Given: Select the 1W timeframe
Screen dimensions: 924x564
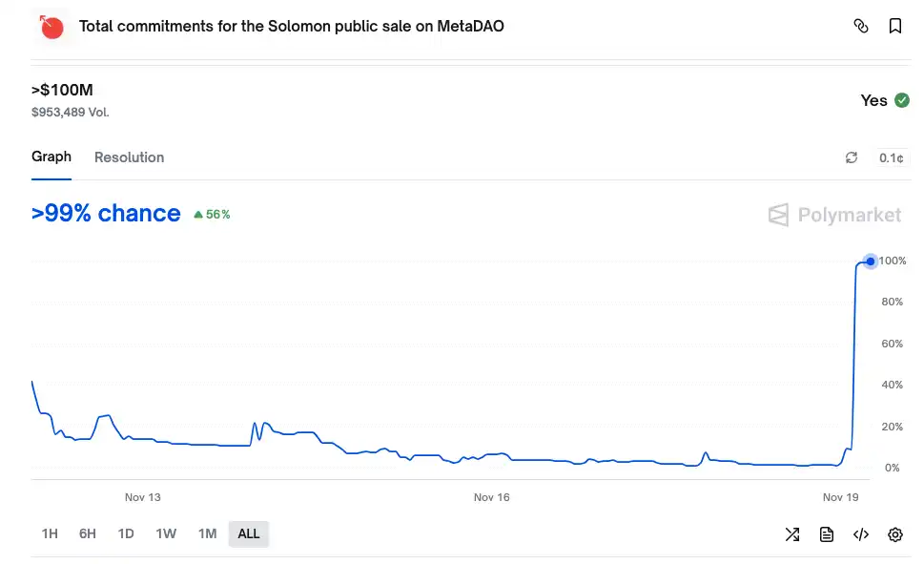Looking at the screenshot, I should (x=165, y=534).
